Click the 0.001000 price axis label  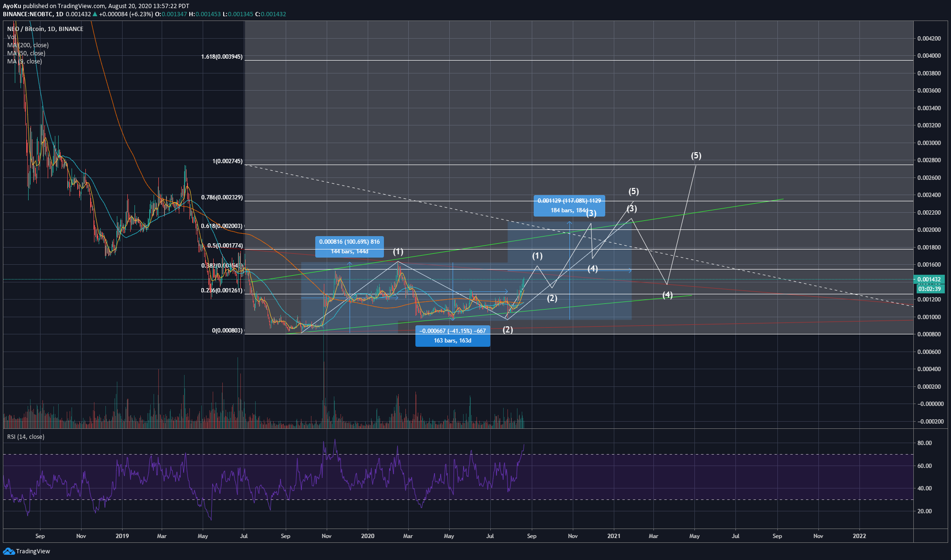(x=929, y=317)
